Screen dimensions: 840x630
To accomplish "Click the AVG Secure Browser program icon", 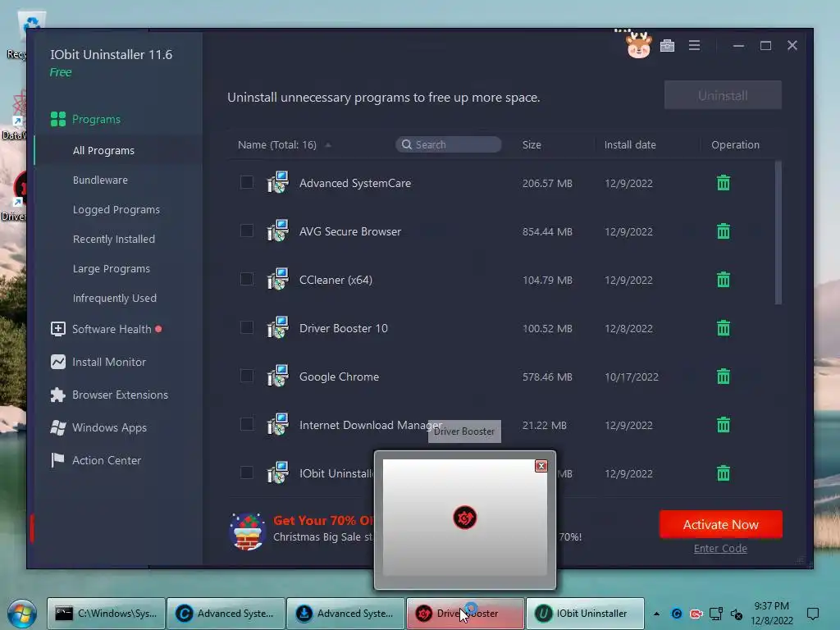I will [x=277, y=231].
